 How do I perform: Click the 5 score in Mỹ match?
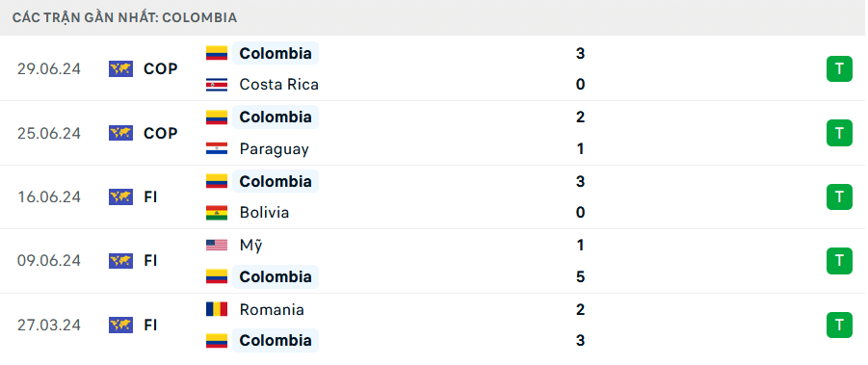click(580, 276)
